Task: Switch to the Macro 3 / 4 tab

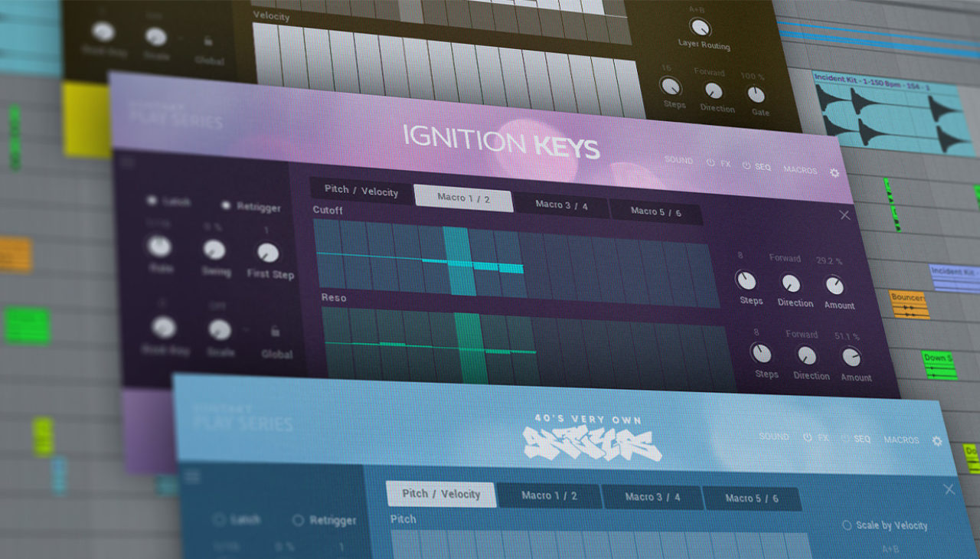Action: pos(563,205)
